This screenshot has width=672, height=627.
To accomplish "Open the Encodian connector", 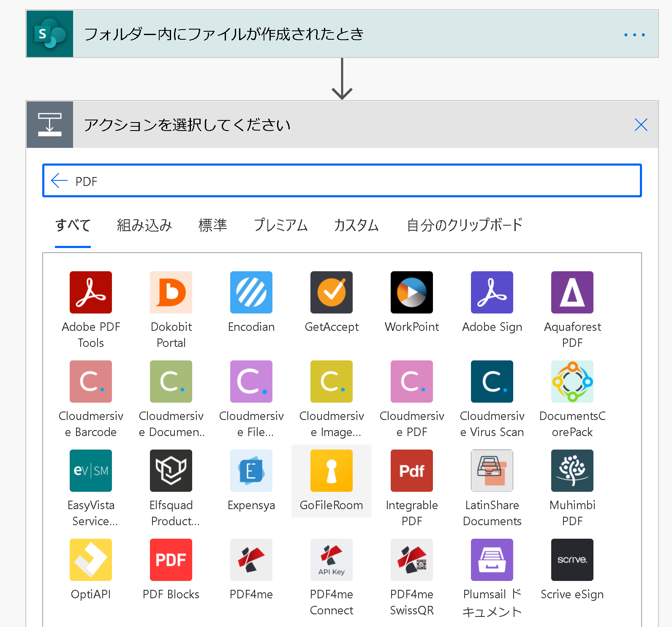I will click(x=251, y=292).
